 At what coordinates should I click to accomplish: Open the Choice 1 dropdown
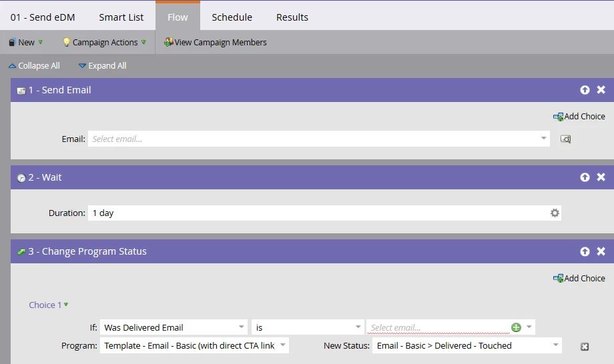(x=49, y=305)
